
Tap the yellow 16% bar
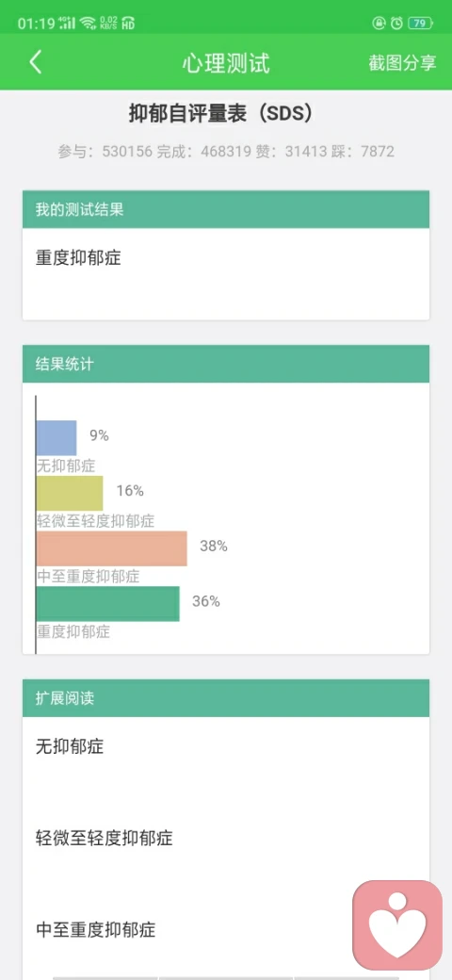tap(70, 493)
